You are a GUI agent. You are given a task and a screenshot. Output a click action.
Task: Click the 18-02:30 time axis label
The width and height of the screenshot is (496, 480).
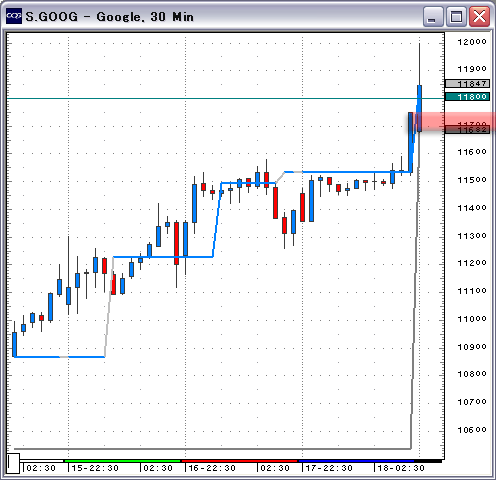[x=401, y=468]
